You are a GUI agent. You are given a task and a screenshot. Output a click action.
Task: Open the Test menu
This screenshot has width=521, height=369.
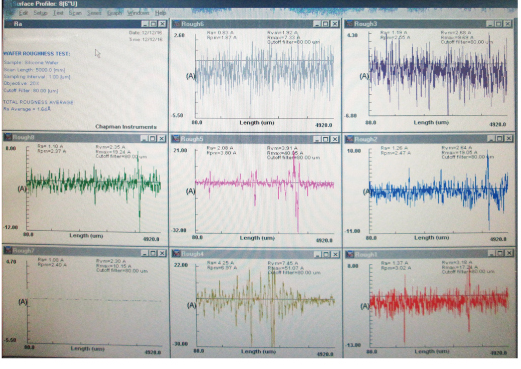pyautogui.click(x=58, y=13)
